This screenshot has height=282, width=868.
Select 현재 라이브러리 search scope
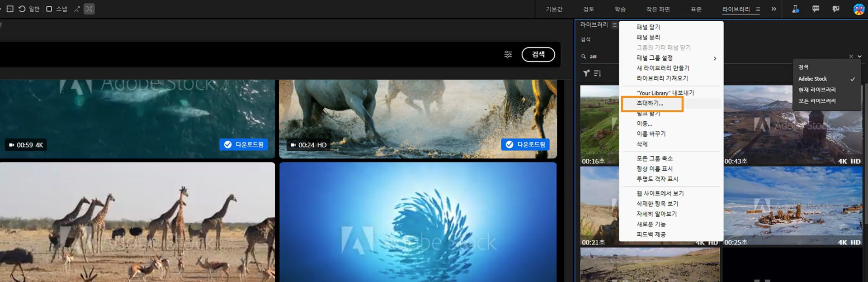coord(826,90)
